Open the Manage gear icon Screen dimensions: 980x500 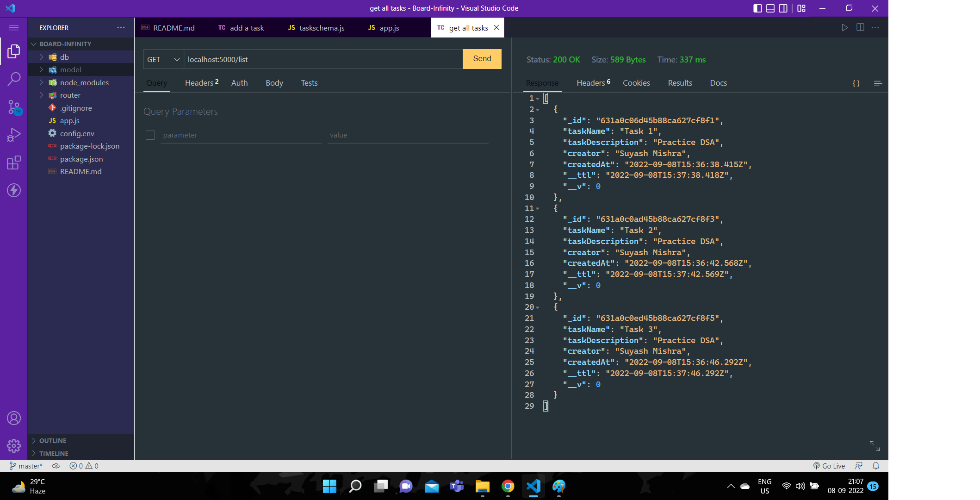click(14, 446)
